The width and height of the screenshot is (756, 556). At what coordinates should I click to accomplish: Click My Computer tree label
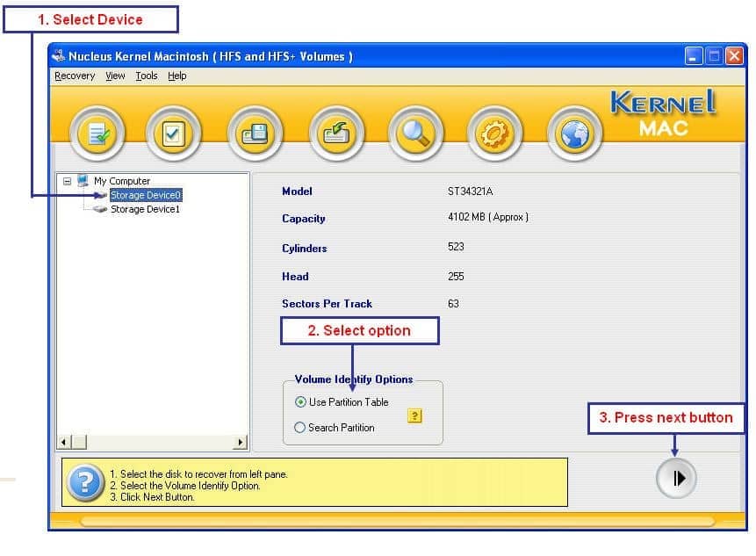pyautogui.click(x=122, y=181)
